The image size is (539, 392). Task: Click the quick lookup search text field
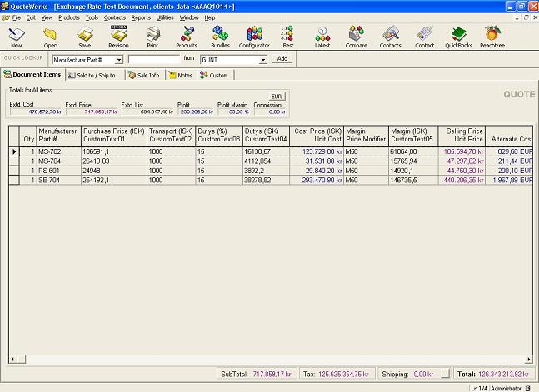pos(153,59)
